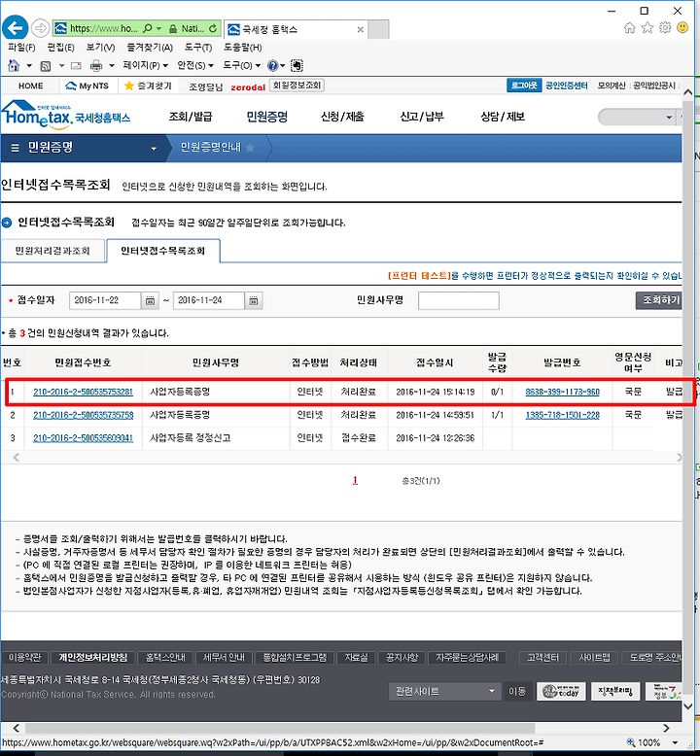This screenshot has width=700, height=756.
Task: Open the 관련사이트 dropdown in the footer
Action: click(x=443, y=692)
